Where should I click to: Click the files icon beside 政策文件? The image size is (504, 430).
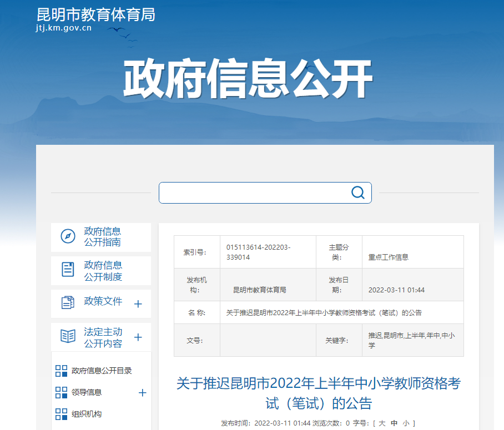point(68,302)
